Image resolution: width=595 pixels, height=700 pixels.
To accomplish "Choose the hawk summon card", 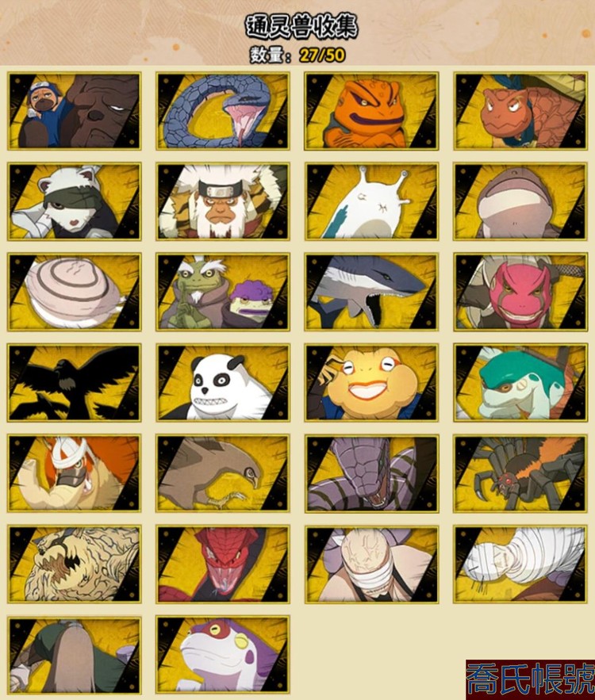I will pyautogui.click(x=223, y=473).
